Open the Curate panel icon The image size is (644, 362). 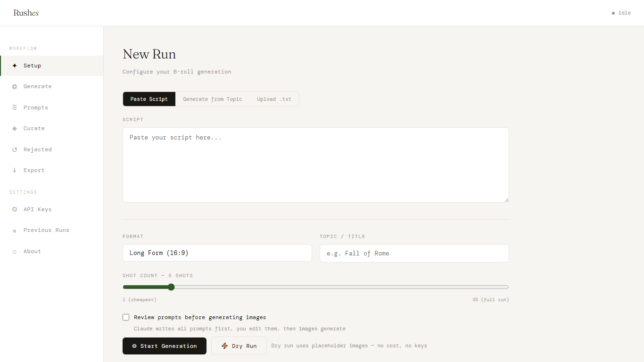coord(14,128)
